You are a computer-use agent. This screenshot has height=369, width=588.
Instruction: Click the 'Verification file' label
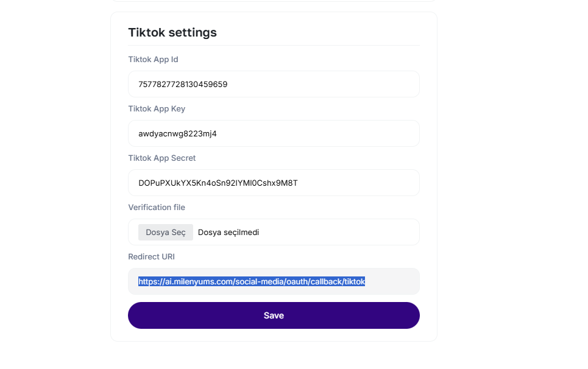click(x=157, y=208)
